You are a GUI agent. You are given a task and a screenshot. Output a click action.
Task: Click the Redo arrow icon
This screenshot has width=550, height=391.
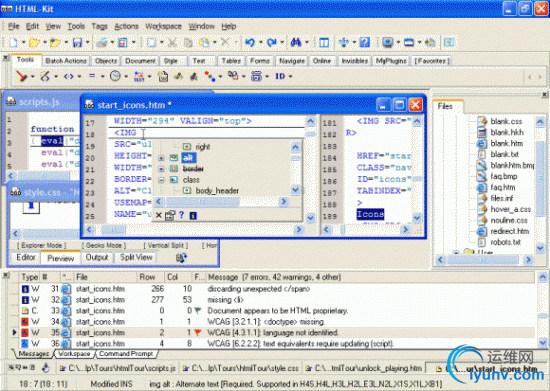click(271, 43)
